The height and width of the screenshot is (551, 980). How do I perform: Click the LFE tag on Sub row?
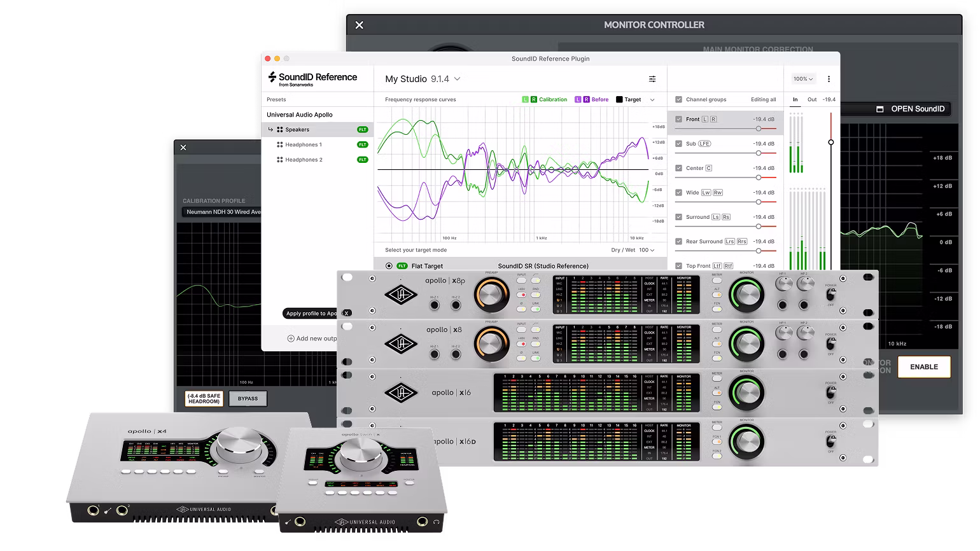click(704, 144)
